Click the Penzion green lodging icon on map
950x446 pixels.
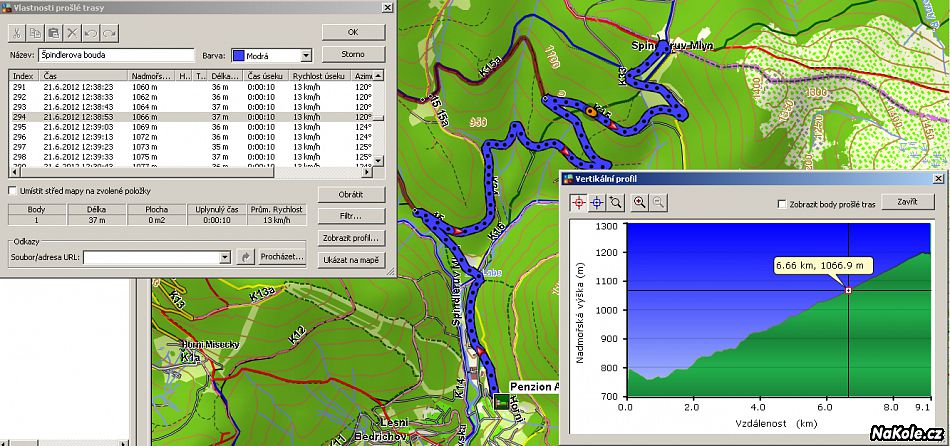click(501, 401)
